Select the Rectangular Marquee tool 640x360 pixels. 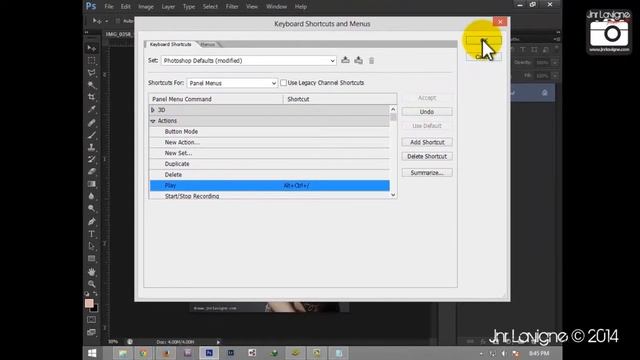[x=92, y=61]
